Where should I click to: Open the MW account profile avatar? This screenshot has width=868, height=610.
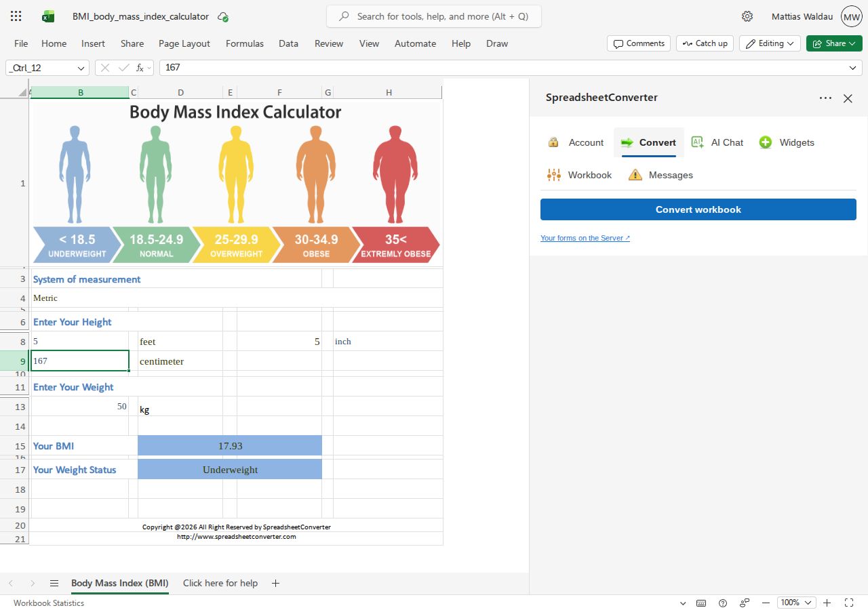click(x=851, y=16)
